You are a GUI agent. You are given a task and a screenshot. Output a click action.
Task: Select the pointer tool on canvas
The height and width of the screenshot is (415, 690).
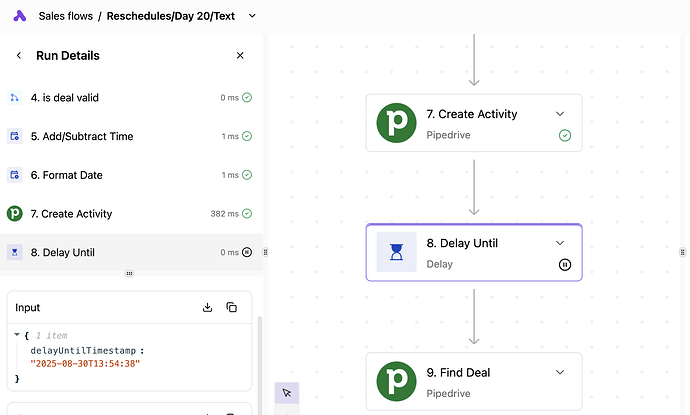(287, 393)
